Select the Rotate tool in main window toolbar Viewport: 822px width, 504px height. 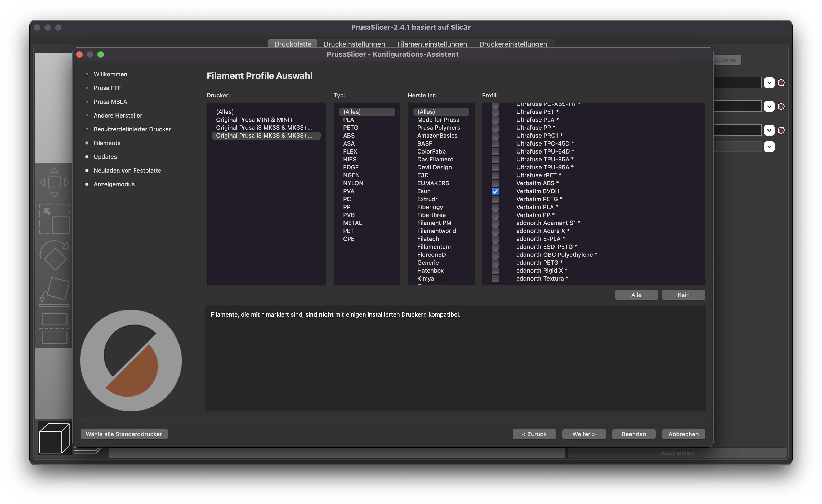(x=54, y=255)
